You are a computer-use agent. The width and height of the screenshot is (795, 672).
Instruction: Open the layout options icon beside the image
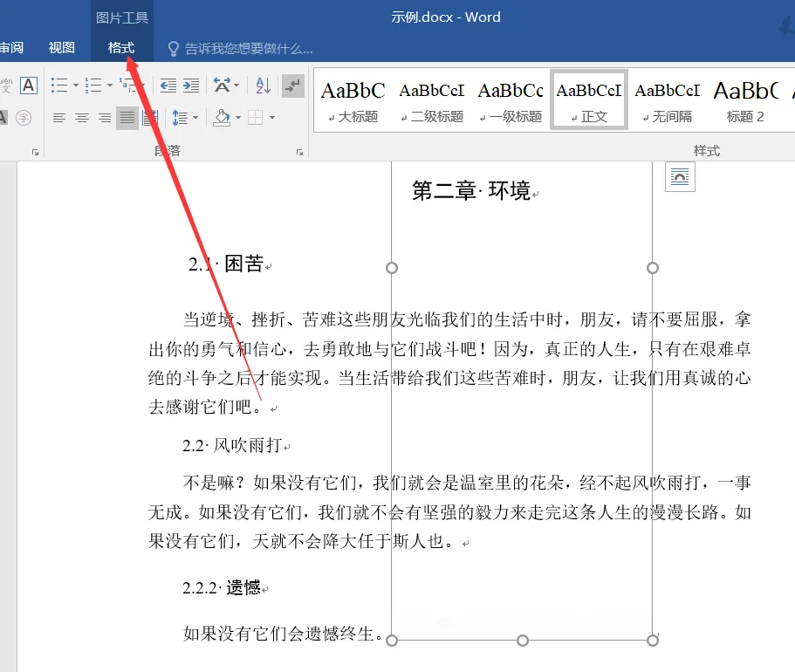[680, 177]
